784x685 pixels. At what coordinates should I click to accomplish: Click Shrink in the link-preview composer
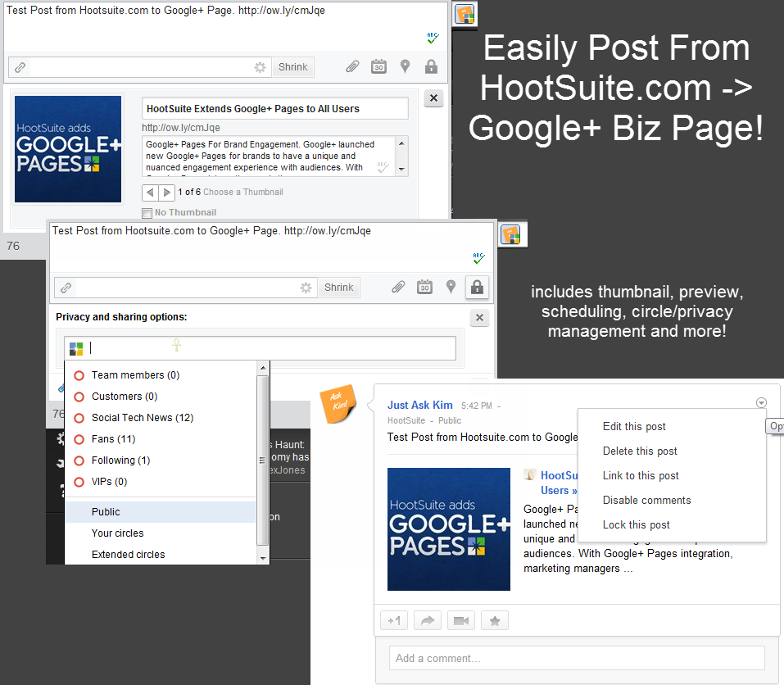[x=293, y=67]
